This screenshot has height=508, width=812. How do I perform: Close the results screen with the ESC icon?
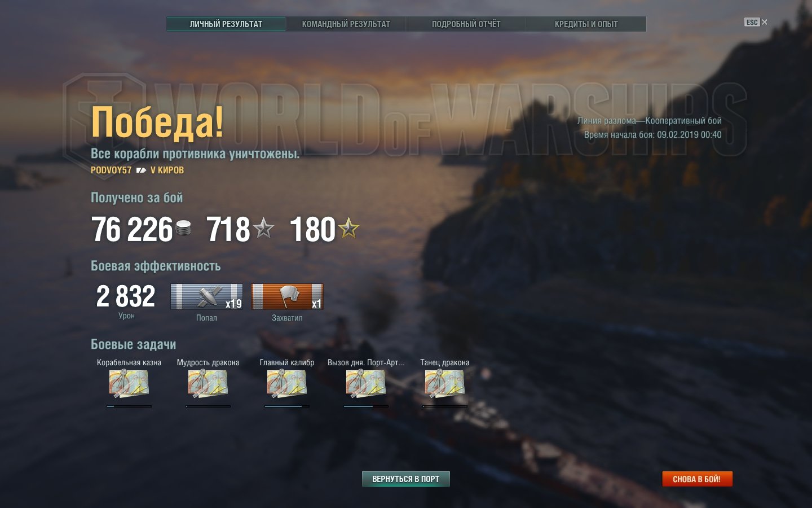756,22
